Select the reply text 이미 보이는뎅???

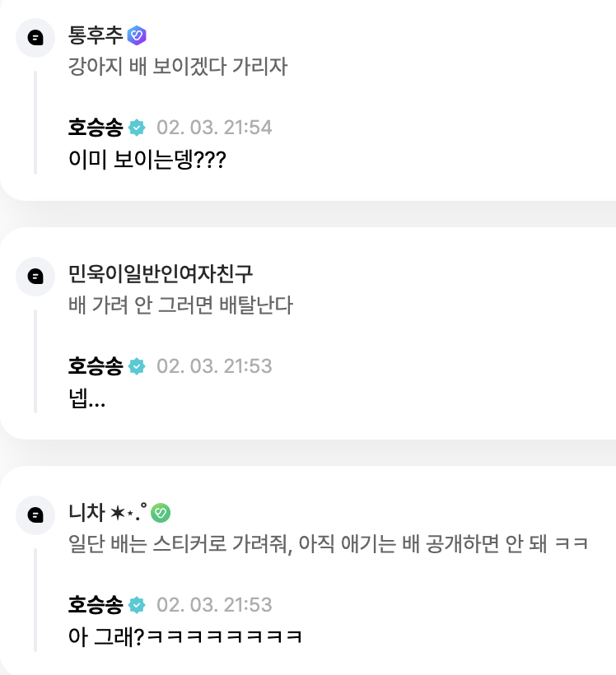click(147, 160)
